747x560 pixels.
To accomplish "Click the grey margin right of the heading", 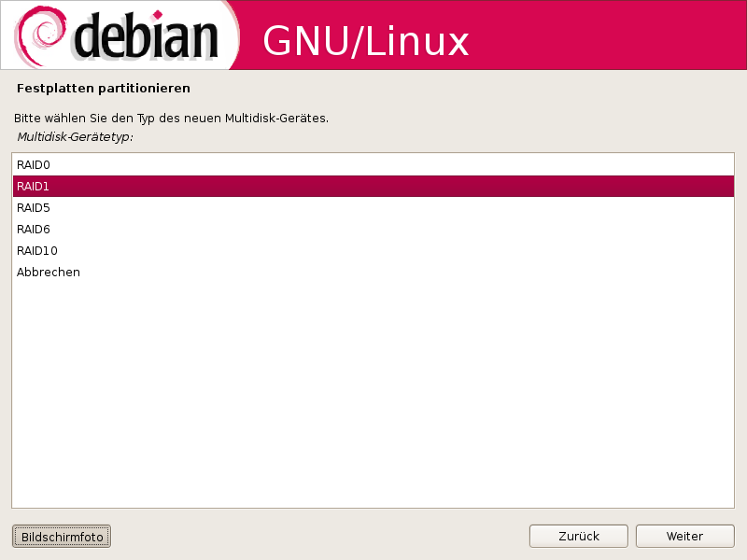I will (x=467, y=89).
